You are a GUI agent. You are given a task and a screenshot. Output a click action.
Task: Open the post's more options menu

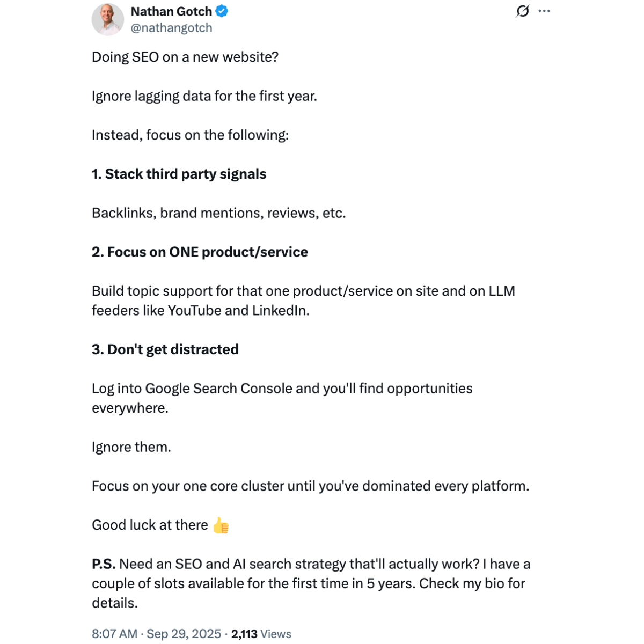544,10
